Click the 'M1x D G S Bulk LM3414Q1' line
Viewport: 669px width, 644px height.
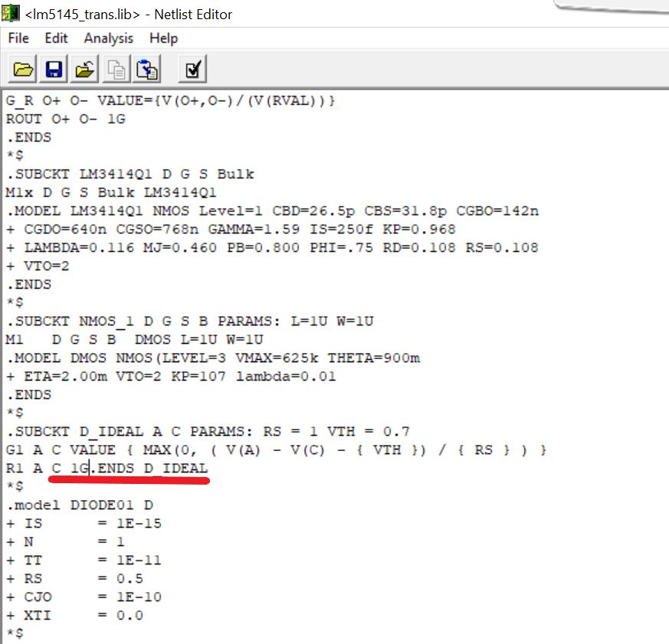111,192
